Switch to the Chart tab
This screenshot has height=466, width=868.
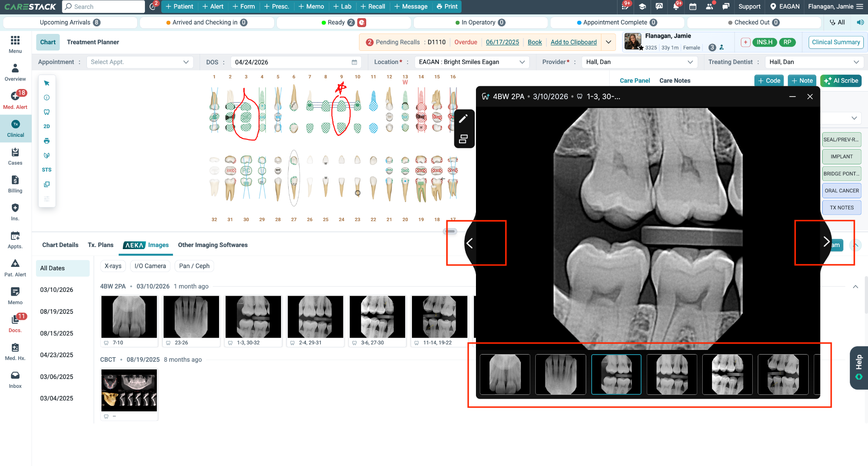[x=48, y=42]
